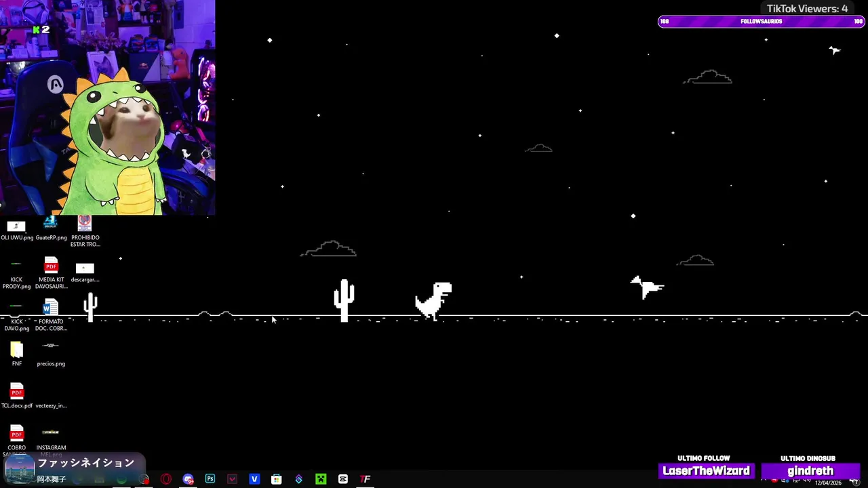The width and height of the screenshot is (868, 488).
Task: Open the TCL.docx.pdf file
Action: 16,396
